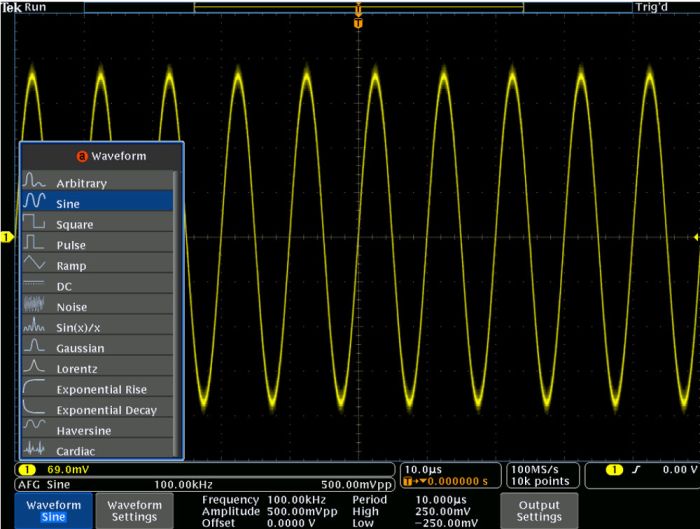Click the record position bar at top
The height and width of the screenshot is (529, 700).
[x=358, y=7]
